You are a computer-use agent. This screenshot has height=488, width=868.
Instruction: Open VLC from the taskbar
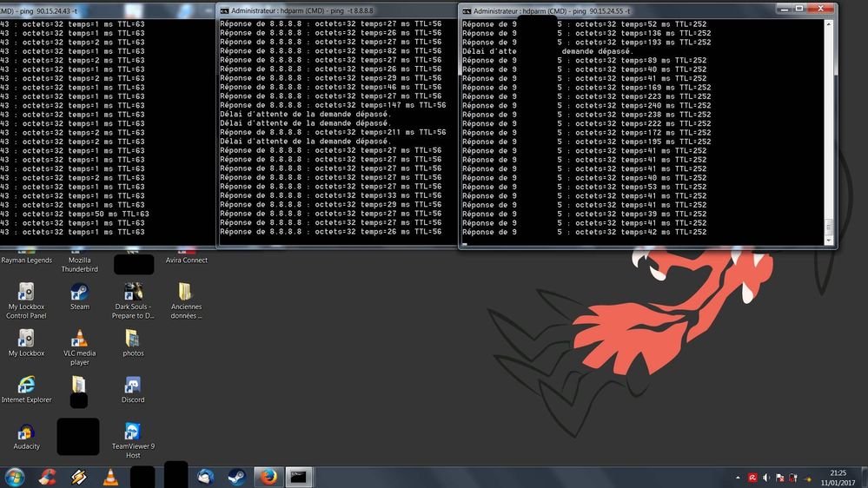(x=110, y=477)
